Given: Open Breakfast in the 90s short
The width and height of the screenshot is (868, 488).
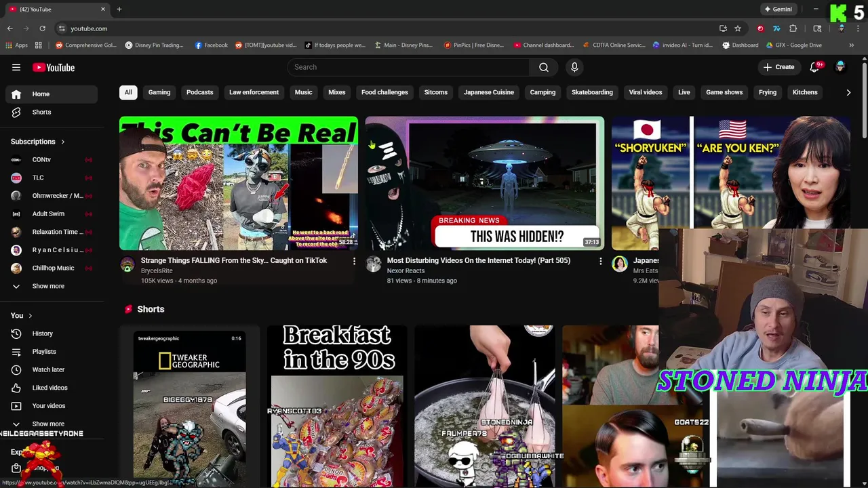Looking at the screenshot, I should click(x=337, y=407).
